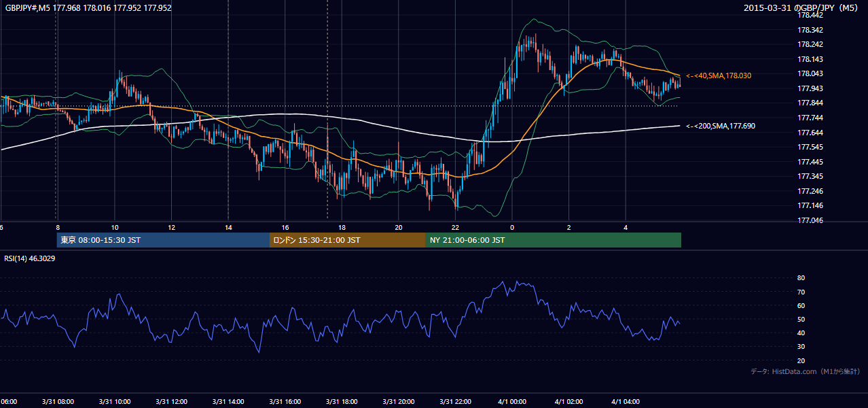Click the 3/31 22:00 time axis label
Viewport: 868px width, 408px height.
456,402
